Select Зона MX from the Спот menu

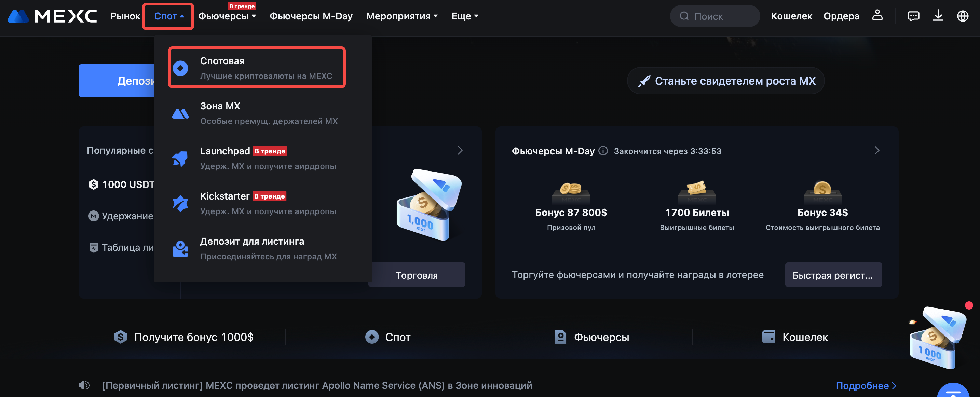pyautogui.click(x=262, y=113)
